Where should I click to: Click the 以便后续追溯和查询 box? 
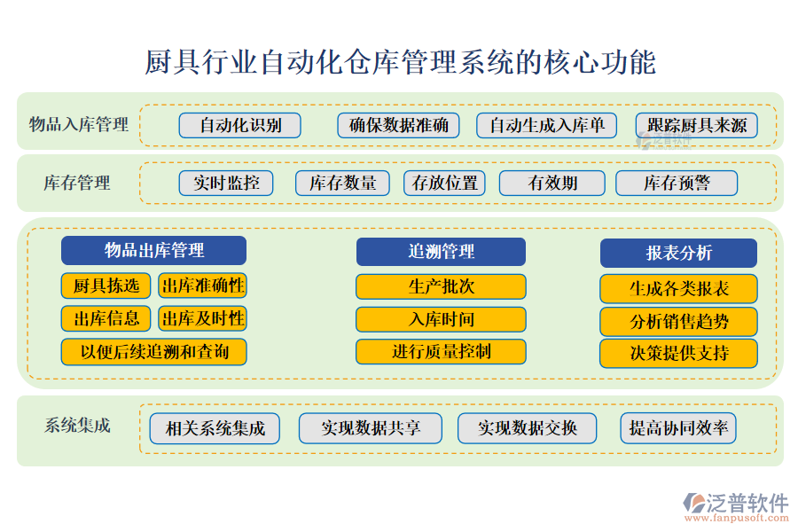[153, 352]
